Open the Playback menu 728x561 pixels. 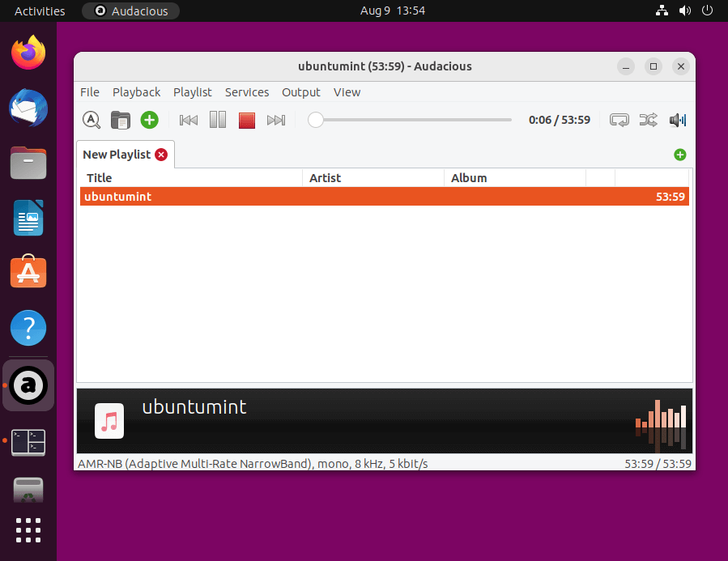point(137,92)
